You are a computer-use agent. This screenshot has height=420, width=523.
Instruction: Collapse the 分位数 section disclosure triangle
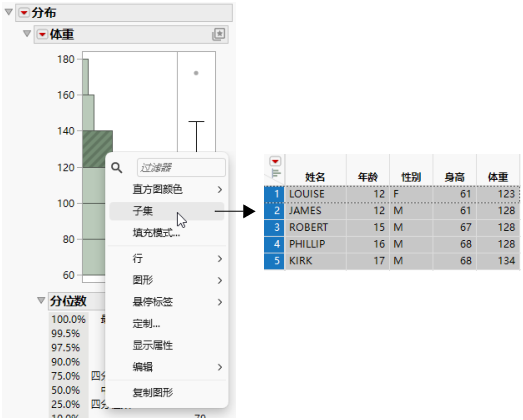click(x=41, y=300)
